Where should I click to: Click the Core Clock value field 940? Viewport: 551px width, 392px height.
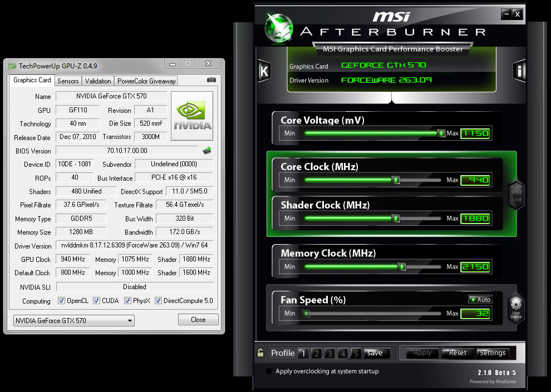click(x=475, y=180)
